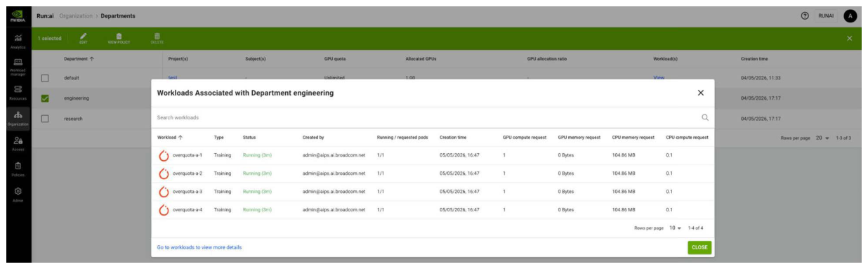Close the workloads dialog with X
This screenshot has width=868, height=269.
(700, 93)
